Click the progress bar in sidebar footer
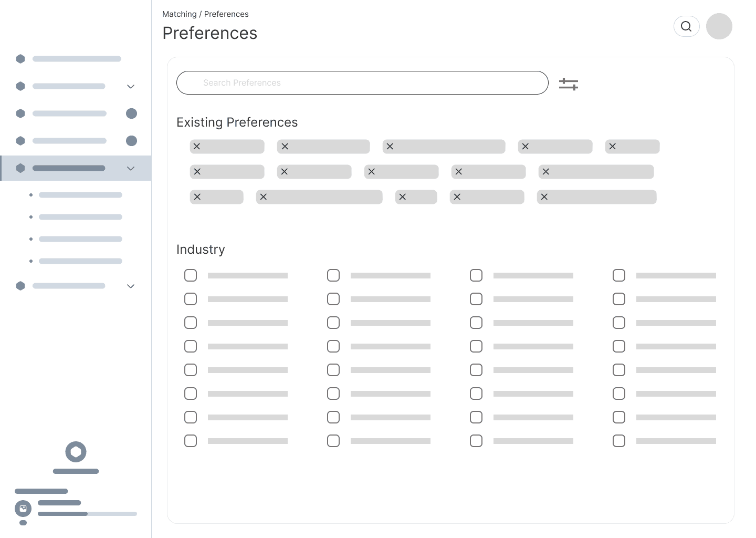This screenshot has height=538, width=756. point(87,514)
